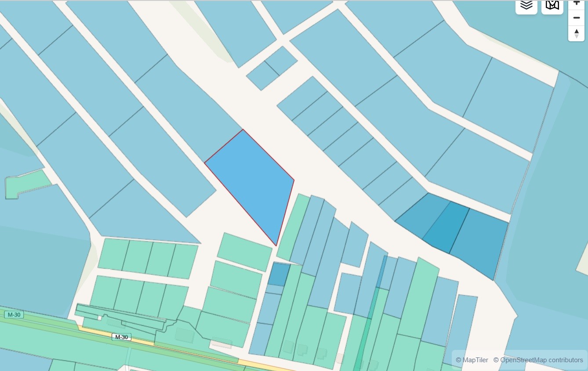Click the long narrow green building strip near M-30
The image size is (588, 371).
(121, 317)
